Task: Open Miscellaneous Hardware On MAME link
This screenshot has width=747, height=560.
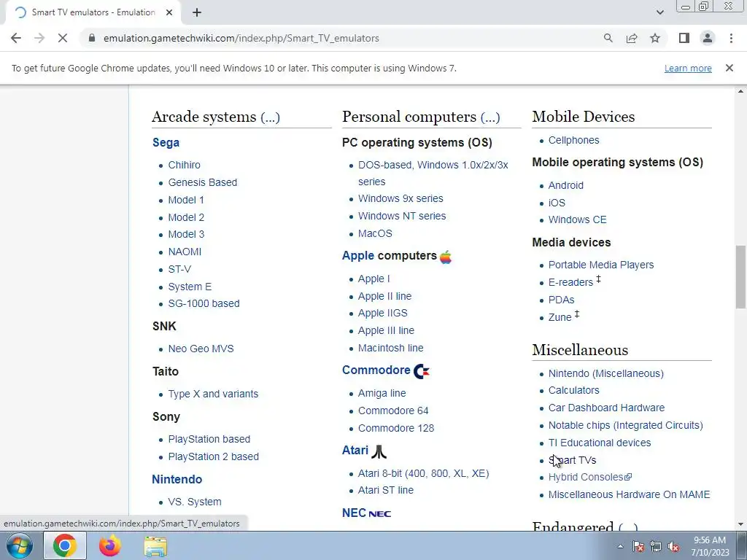Action: pos(629,494)
